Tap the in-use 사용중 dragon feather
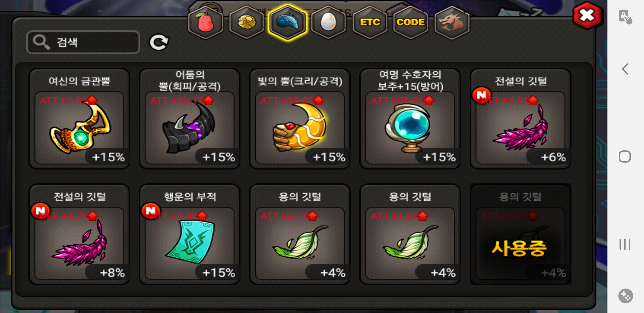644x313 pixels. click(520, 234)
